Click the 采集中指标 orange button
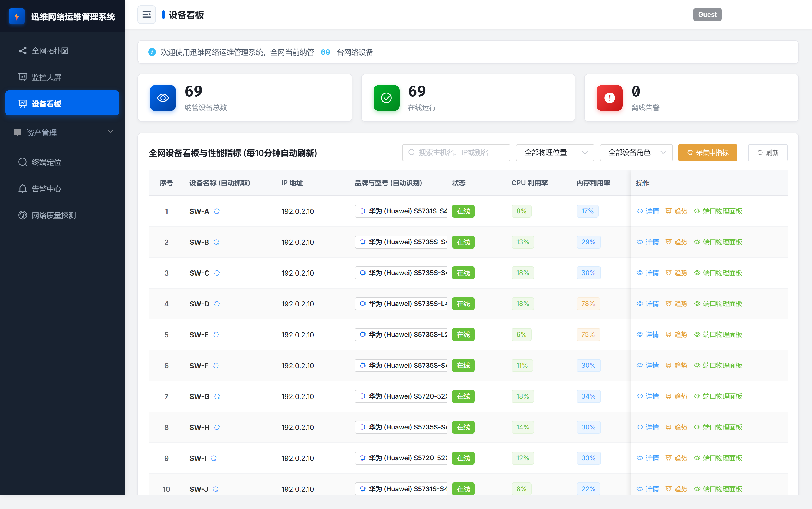Viewport: 812px width, 509px height. point(707,152)
